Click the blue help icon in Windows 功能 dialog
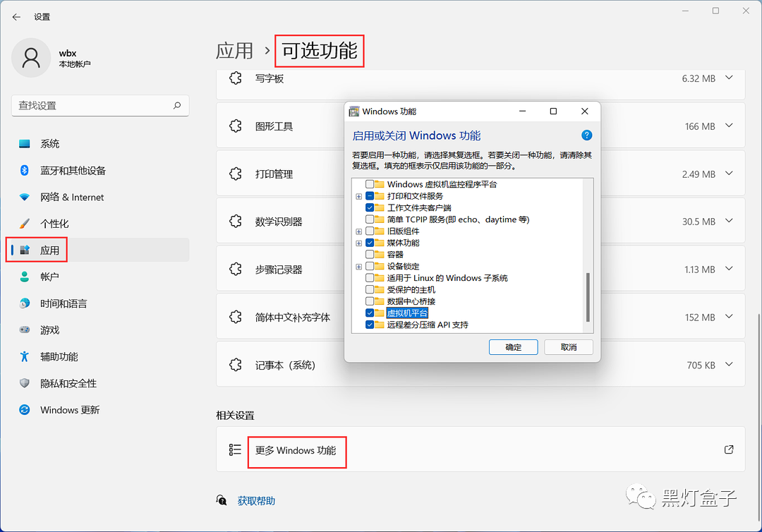 point(586,135)
